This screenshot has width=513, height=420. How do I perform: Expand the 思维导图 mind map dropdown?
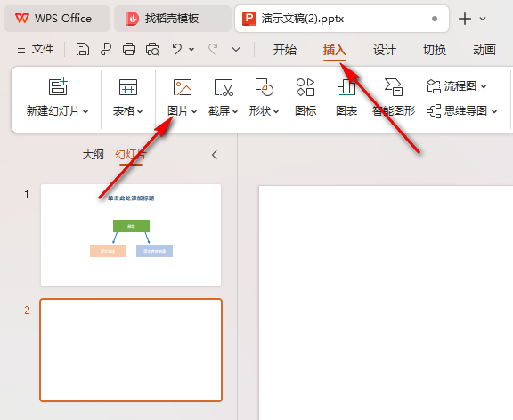click(462, 111)
